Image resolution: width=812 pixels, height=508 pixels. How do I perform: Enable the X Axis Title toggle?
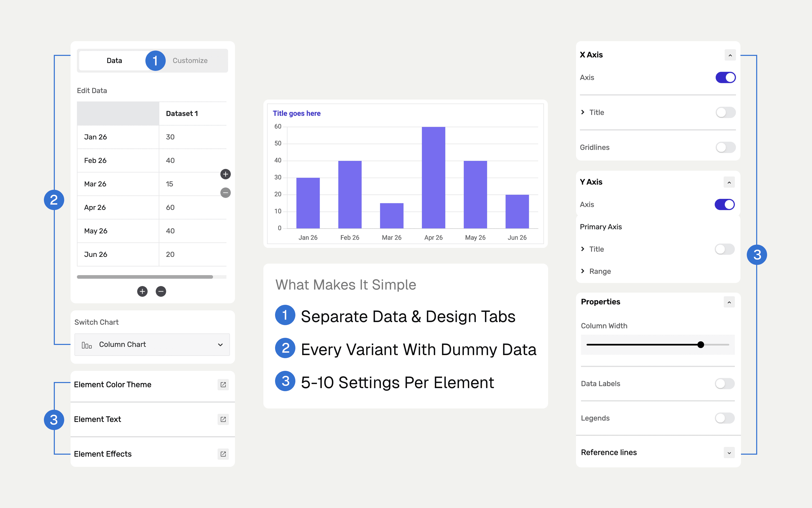pos(725,113)
